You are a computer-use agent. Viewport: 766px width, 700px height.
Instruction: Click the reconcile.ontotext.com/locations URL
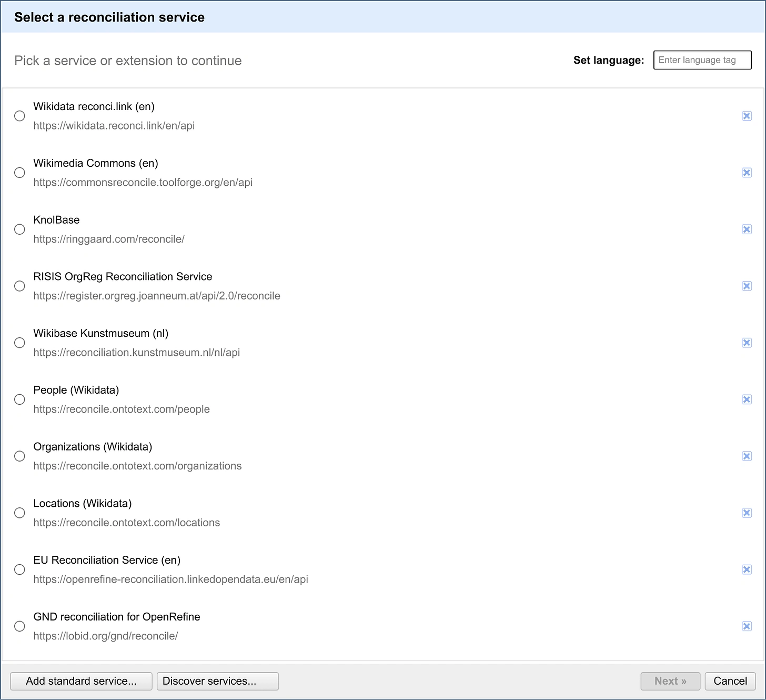[x=127, y=523]
